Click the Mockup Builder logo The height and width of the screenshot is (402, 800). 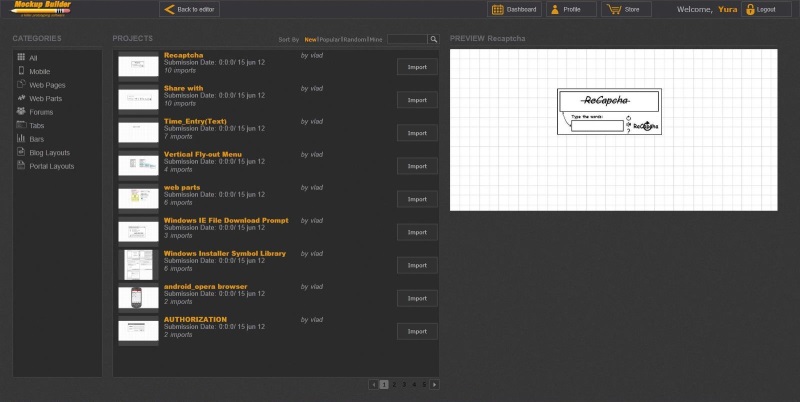(41, 9)
